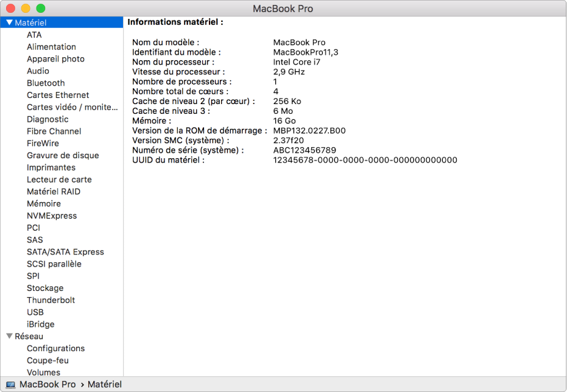Open the Bluetooth section
The width and height of the screenshot is (567, 392).
pos(46,83)
